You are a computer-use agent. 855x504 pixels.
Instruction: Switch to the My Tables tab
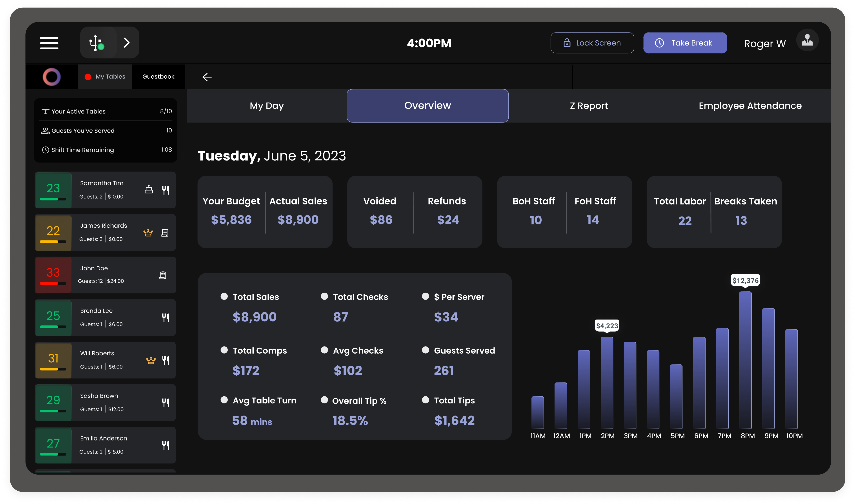(105, 77)
